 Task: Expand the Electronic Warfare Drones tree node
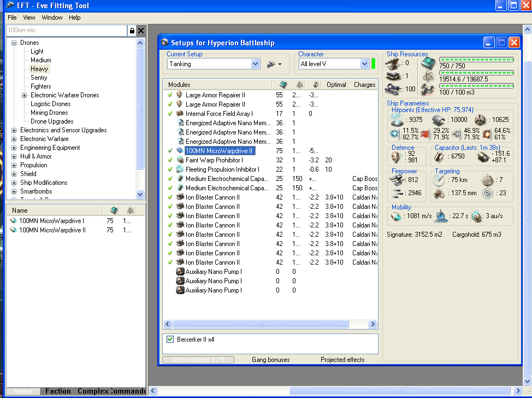point(24,95)
